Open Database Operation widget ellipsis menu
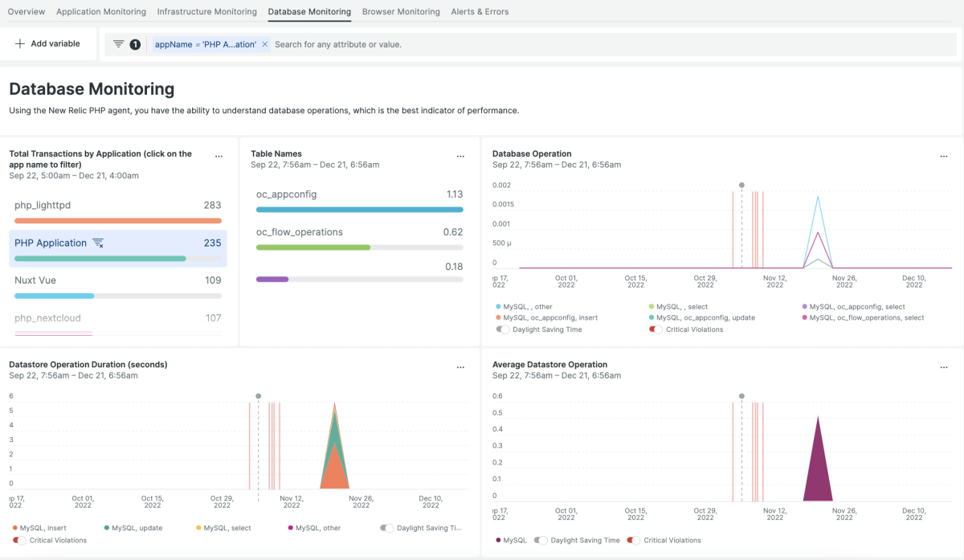This screenshot has width=964, height=560. point(944,157)
